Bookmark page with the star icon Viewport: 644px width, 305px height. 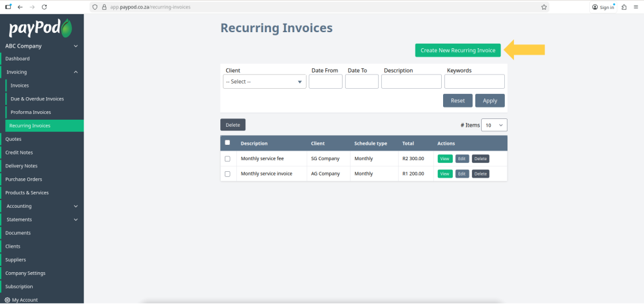click(544, 7)
